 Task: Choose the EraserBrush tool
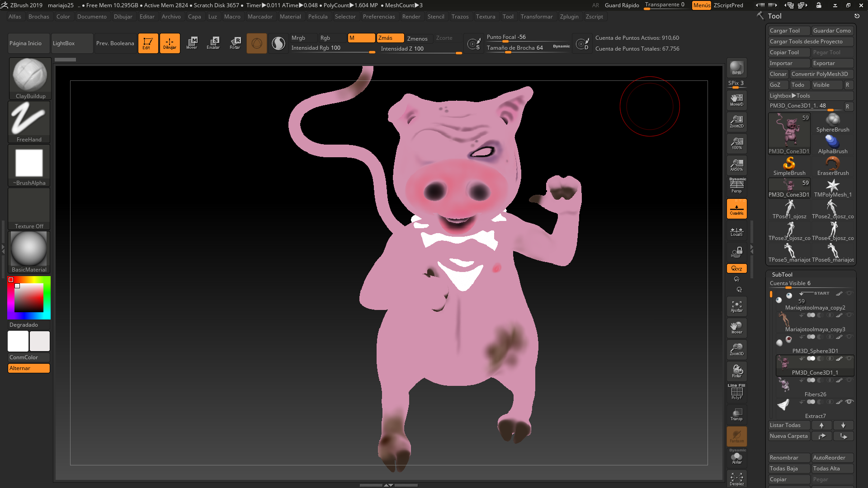coord(833,166)
